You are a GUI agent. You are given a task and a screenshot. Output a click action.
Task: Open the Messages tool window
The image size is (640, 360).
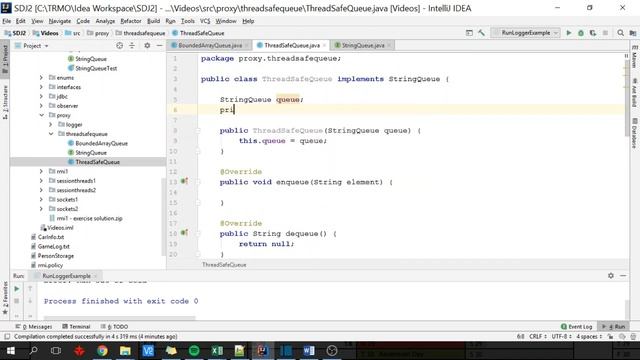(x=34, y=327)
